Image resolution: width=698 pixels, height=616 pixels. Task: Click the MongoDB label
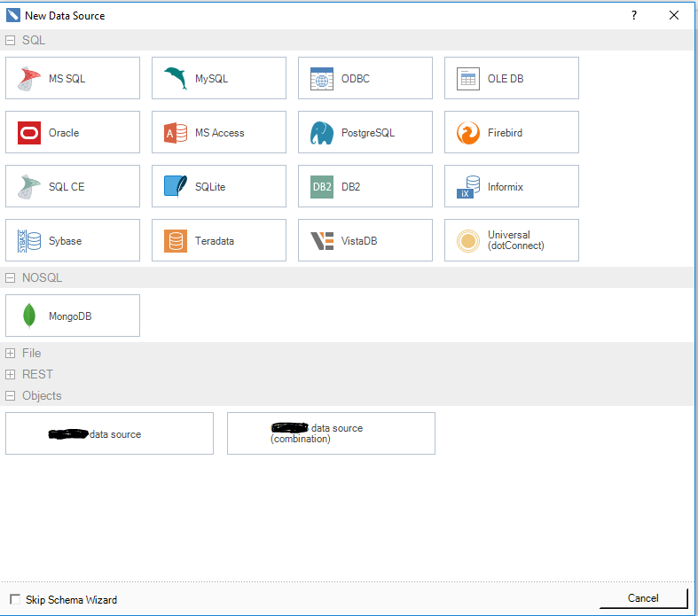point(70,316)
